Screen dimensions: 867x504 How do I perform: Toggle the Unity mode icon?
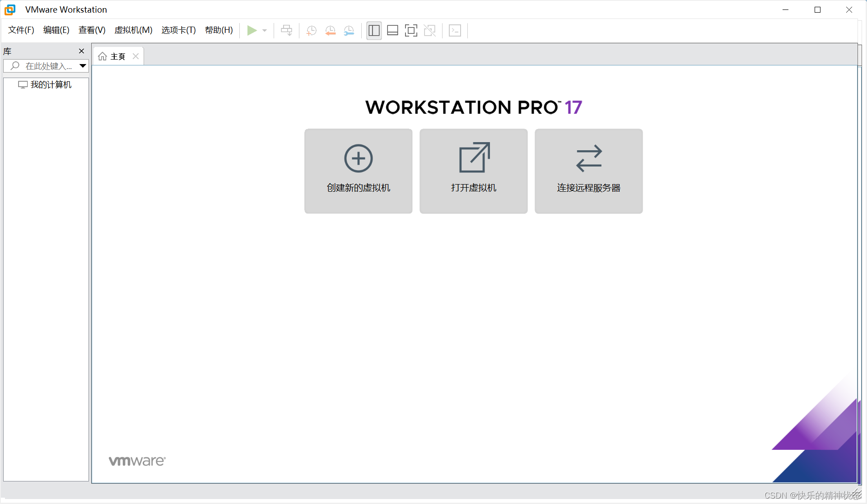click(x=429, y=31)
